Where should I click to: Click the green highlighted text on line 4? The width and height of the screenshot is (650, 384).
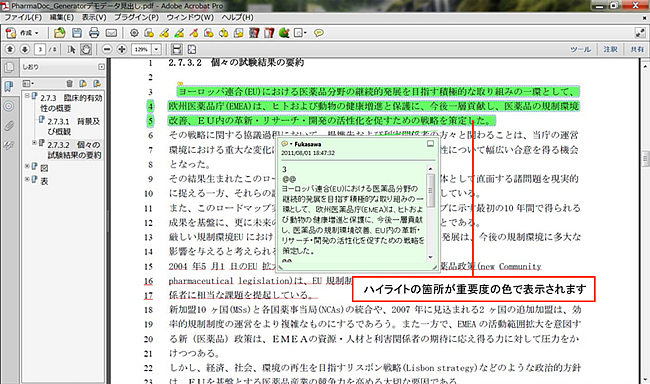click(373, 106)
